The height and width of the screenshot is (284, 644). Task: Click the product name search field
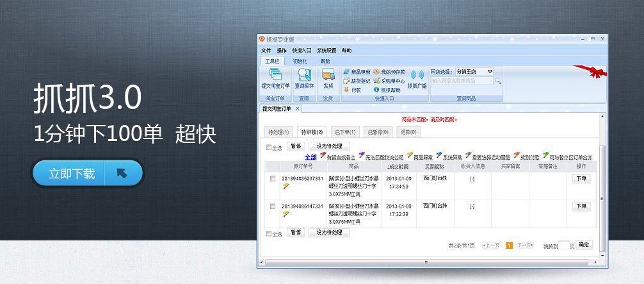[x=462, y=81]
